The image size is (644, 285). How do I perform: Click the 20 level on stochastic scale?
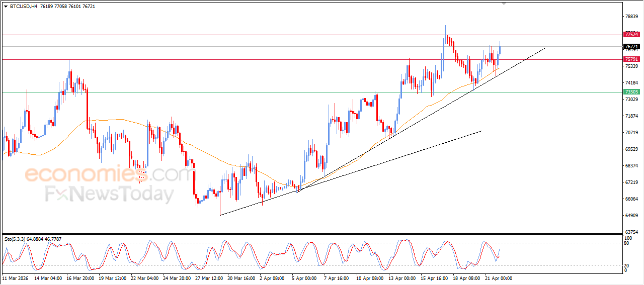pos(627,265)
